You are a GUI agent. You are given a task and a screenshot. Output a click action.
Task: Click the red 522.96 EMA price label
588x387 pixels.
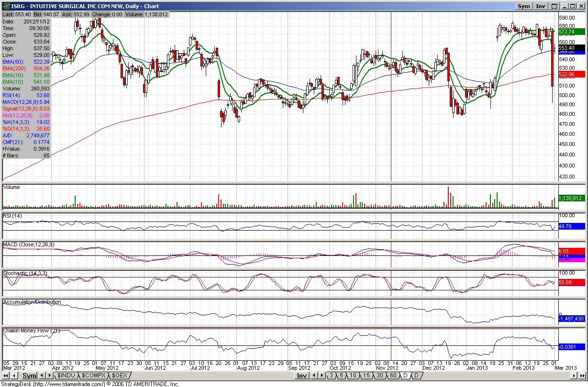pos(571,74)
